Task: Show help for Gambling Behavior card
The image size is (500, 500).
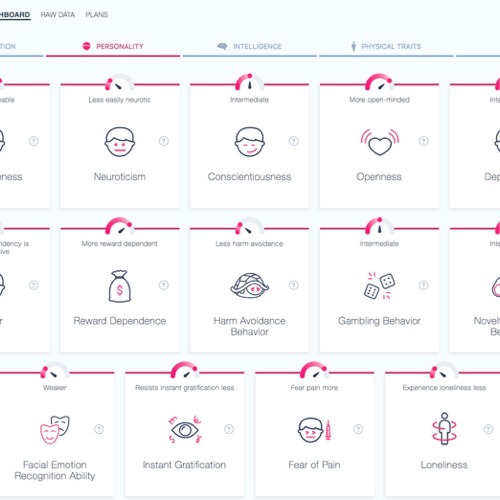Action: 424,285
